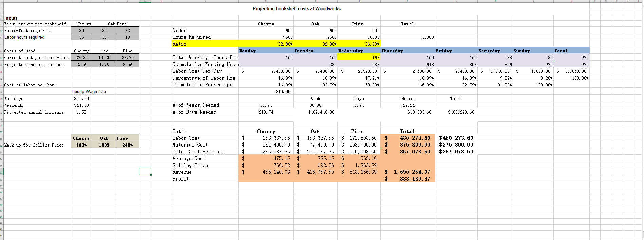Click the 'Cummulative Working Hours' label
Screen dimensions: 644x240
206,64
